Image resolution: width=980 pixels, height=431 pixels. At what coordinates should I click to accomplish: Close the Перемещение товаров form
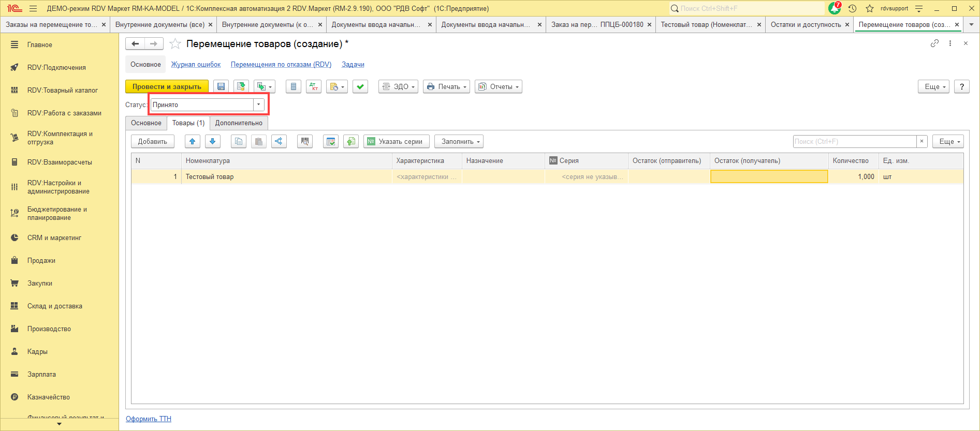tap(966, 43)
